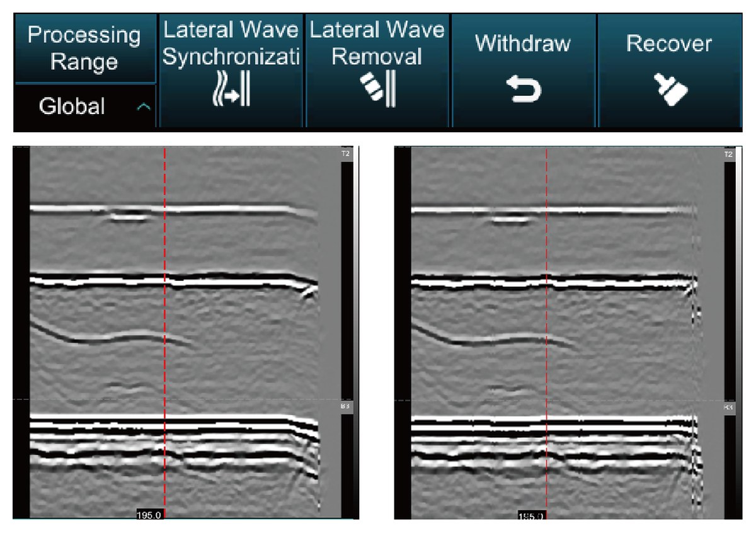
Task: Run Lateral Wave Synchronization tool
Action: point(231,70)
